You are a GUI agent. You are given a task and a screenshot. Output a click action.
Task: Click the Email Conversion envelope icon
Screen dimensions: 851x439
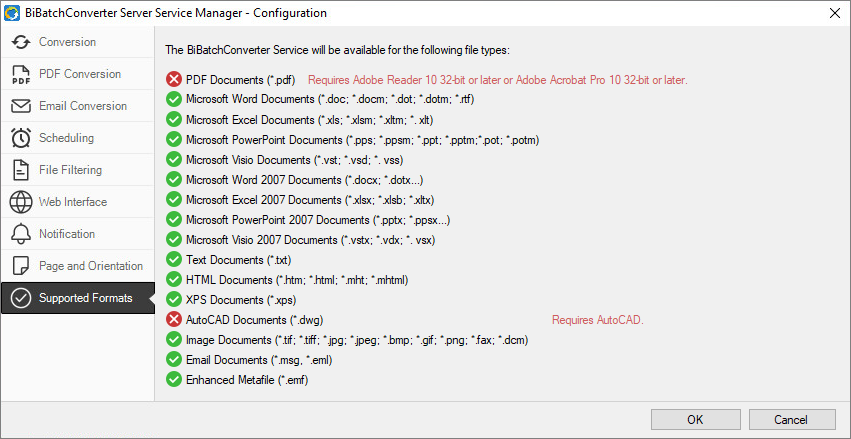coord(21,106)
